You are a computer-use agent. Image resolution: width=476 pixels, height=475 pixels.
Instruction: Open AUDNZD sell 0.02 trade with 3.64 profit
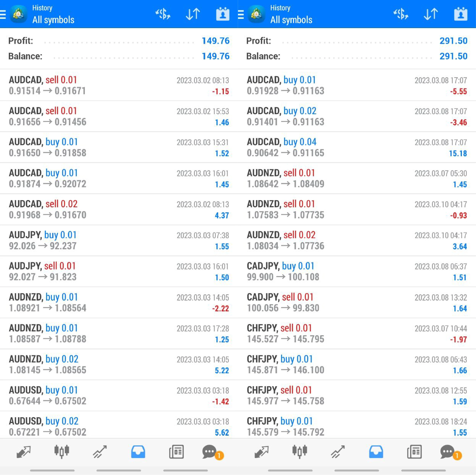[357, 240]
